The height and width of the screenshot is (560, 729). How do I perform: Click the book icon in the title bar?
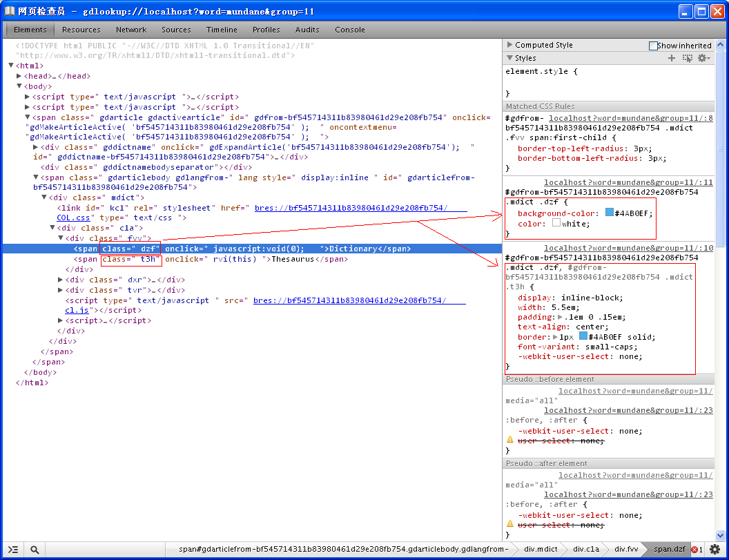(x=10, y=11)
